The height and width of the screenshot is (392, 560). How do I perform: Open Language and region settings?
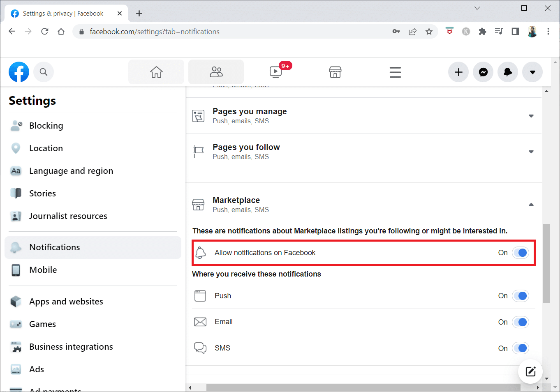tap(93, 171)
